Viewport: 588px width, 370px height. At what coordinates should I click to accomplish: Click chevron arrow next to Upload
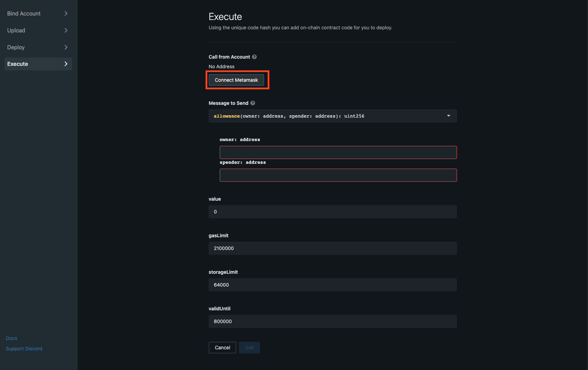(66, 30)
